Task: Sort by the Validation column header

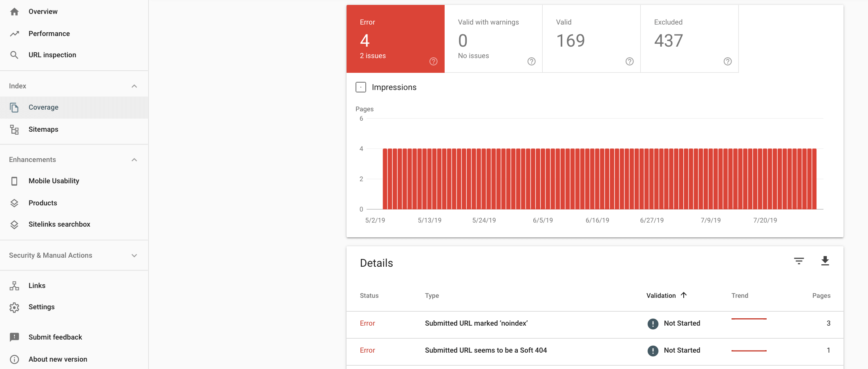Action: click(x=661, y=295)
